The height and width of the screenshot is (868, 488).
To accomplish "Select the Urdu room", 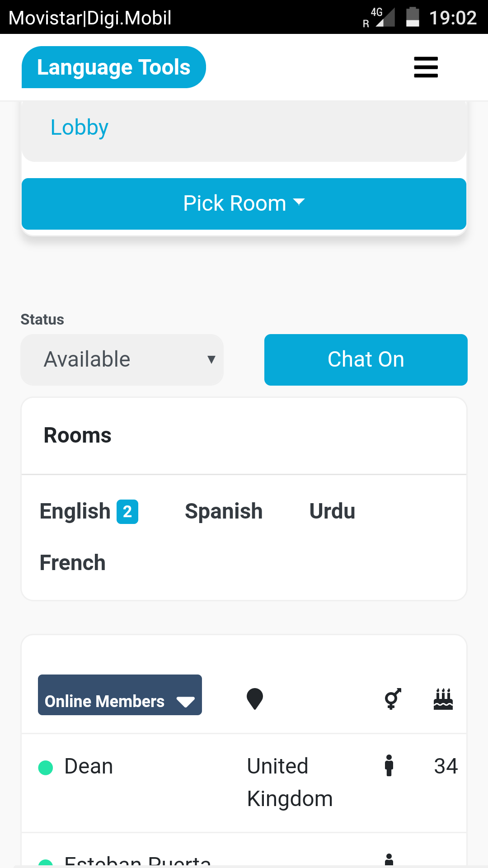I will point(332,511).
